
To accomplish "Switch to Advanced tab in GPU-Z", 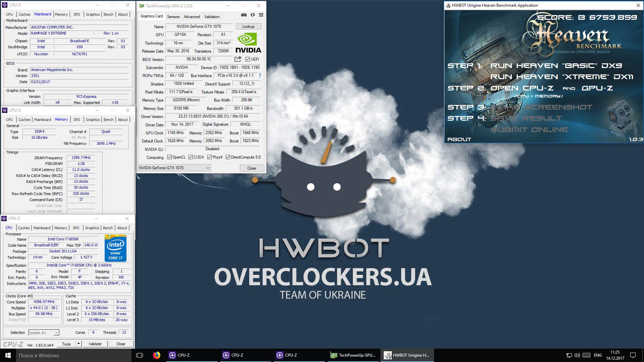I will click(192, 17).
